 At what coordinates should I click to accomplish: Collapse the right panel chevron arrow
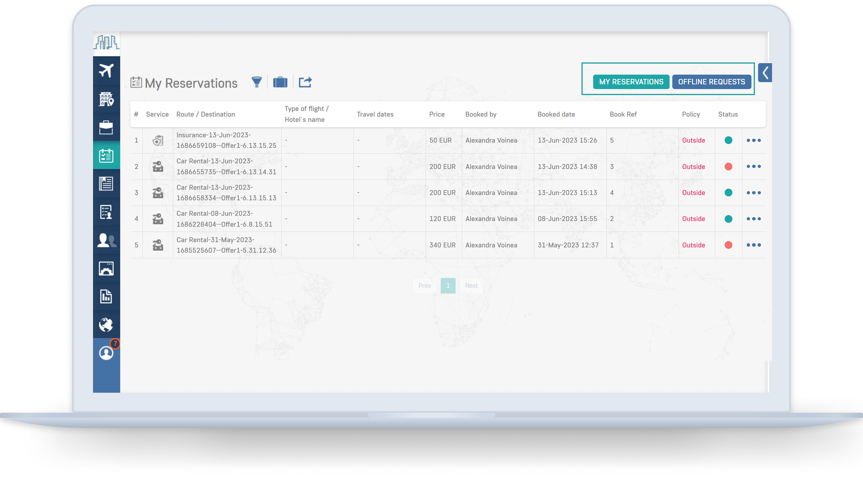point(765,73)
